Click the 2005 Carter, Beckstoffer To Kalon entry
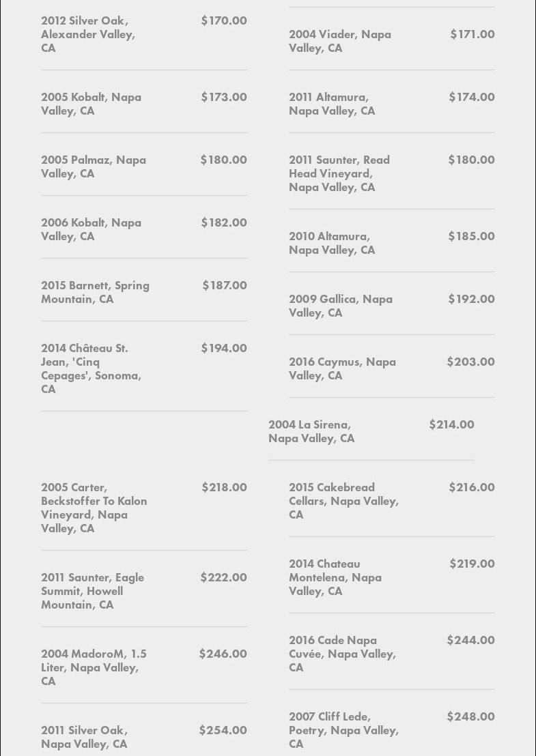 (94, 508)
